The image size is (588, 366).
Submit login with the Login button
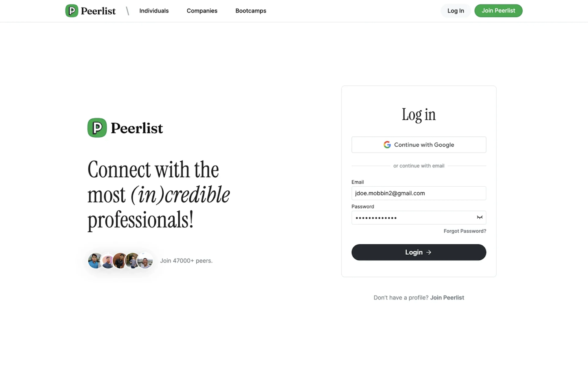tap(419, 252)
